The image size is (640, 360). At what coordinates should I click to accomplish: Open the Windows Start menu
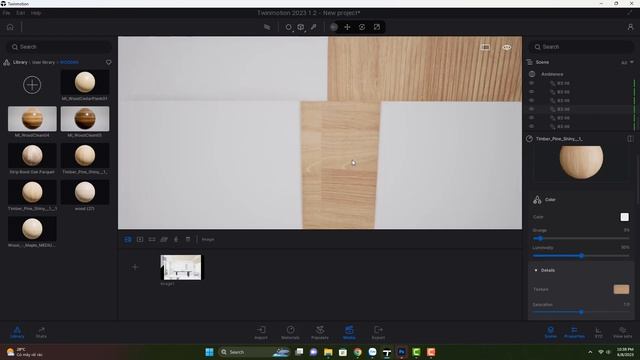tap(209, 352)
